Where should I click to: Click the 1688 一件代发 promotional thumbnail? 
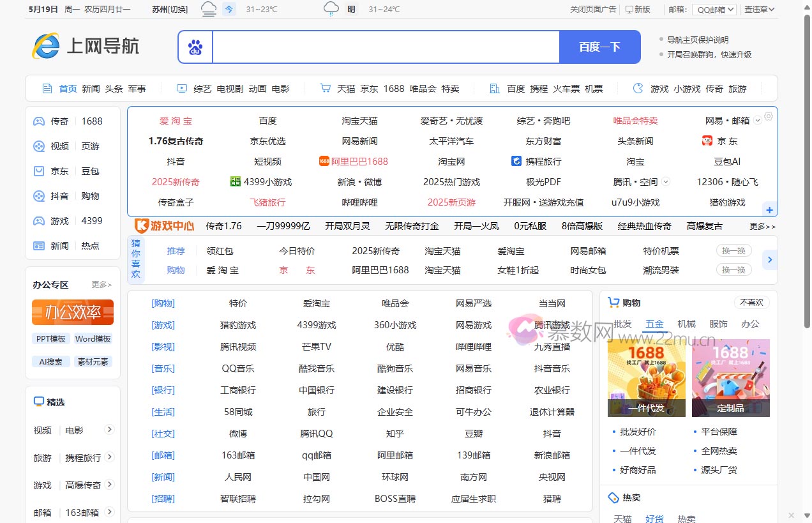coord(646,378)
